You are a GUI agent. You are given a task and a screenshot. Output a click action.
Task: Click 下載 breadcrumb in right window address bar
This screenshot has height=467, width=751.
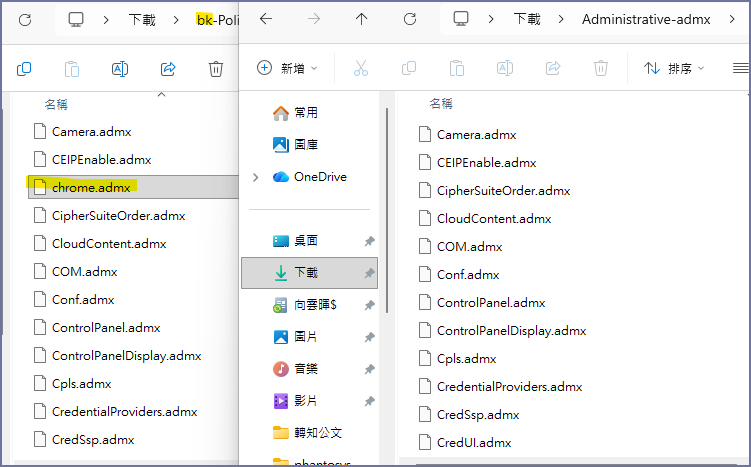click(x=528, y=19)
